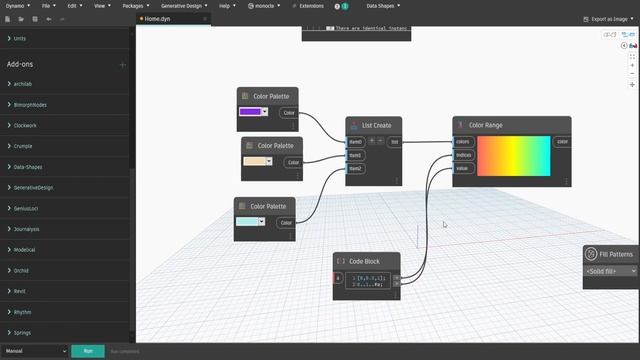Open the View menu
This screenshot has width=640, height=360.
pos(102,6)
